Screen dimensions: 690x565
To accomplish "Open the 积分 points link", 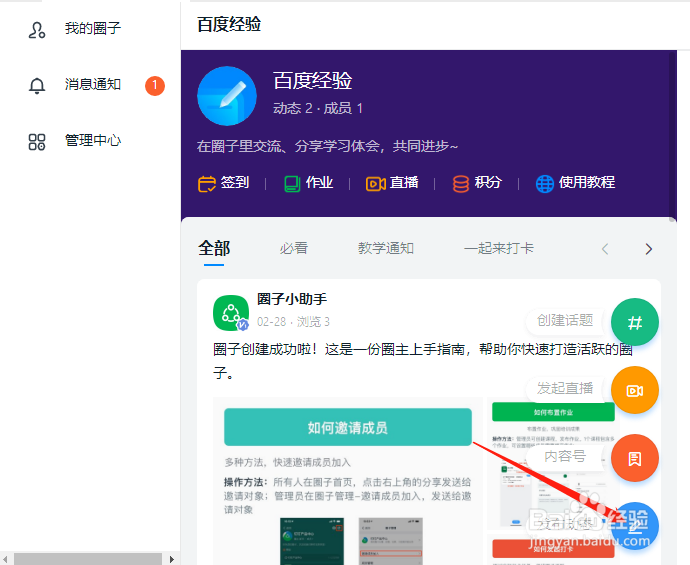I will [488, 182].
